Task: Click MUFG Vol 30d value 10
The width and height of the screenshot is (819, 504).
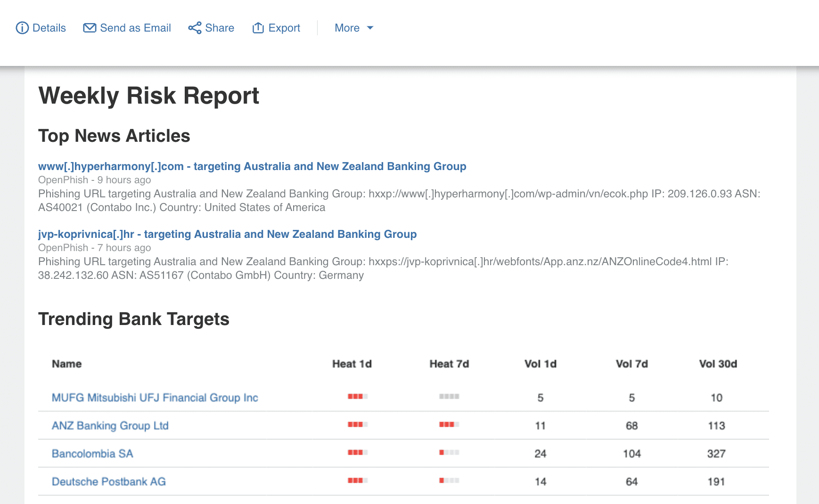Action: (717, 398)
